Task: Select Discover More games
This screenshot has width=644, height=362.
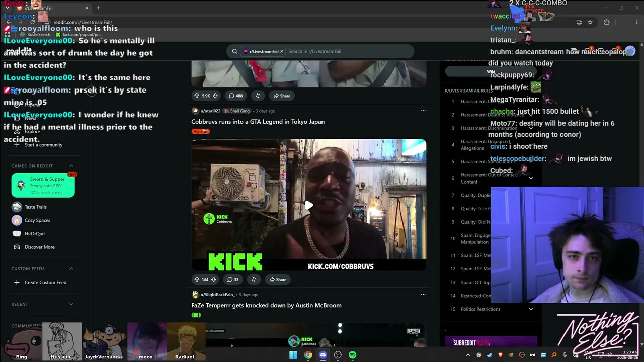Action: tap(39, 247)
